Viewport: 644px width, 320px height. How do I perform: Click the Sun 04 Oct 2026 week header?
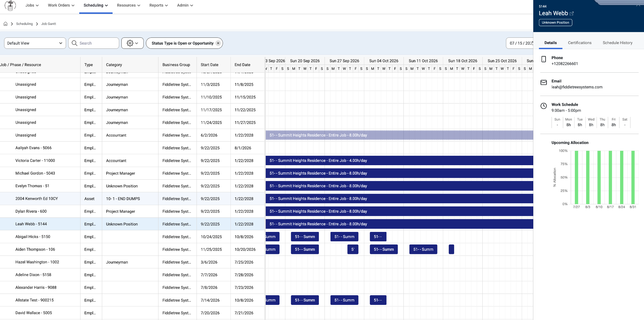point(384,61)
